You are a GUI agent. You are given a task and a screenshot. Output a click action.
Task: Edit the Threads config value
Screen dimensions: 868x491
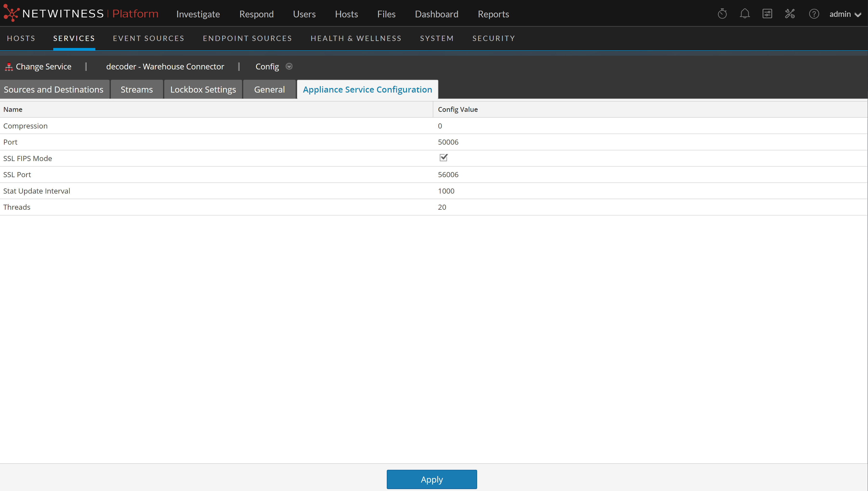[x=442, y=207]
